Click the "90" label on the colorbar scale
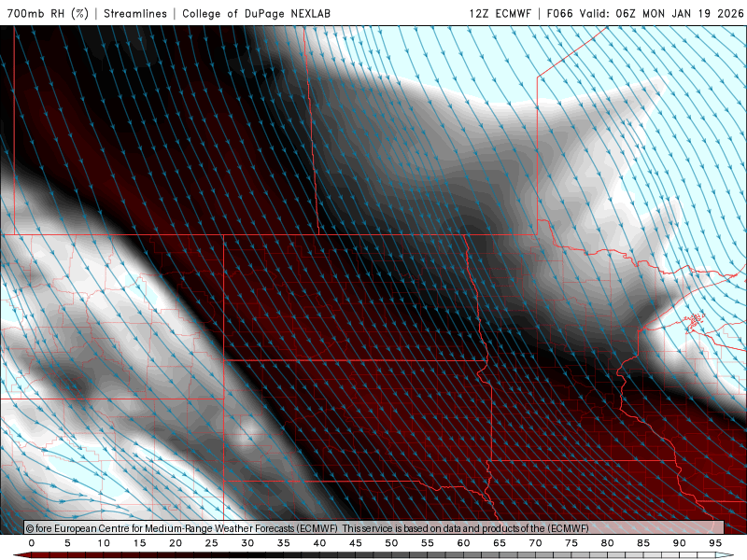 click(679, 543)
